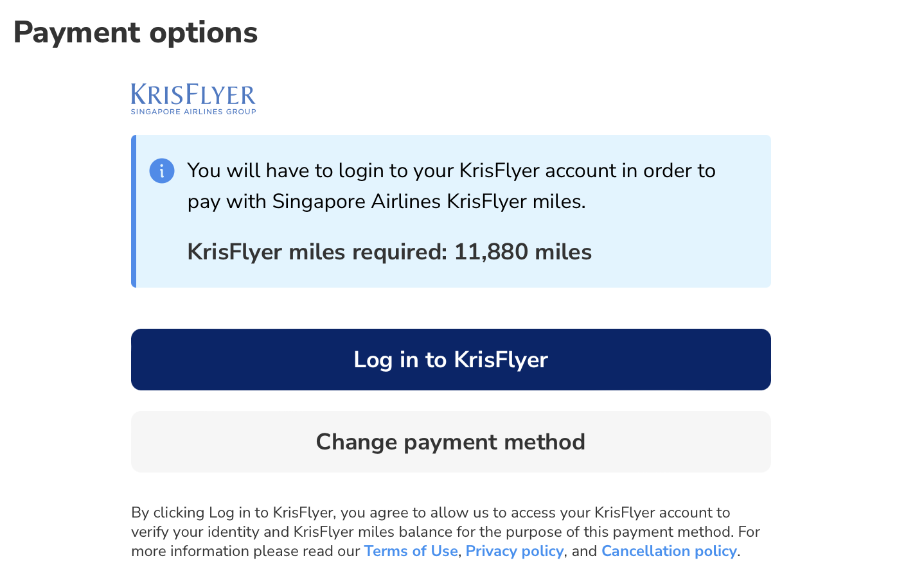Follow the Cancellation policy link
This screenshot has height=583, width=924.
click(x=668, y=551)
